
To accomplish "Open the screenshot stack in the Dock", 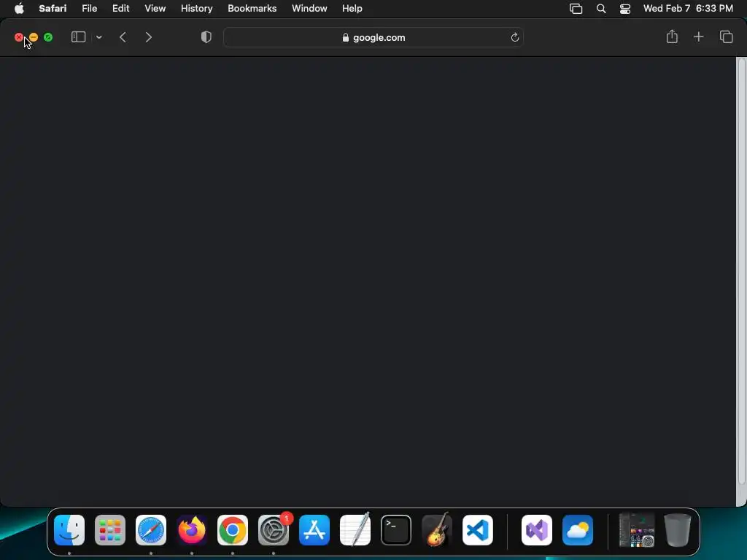I will [x=636, y=530].
